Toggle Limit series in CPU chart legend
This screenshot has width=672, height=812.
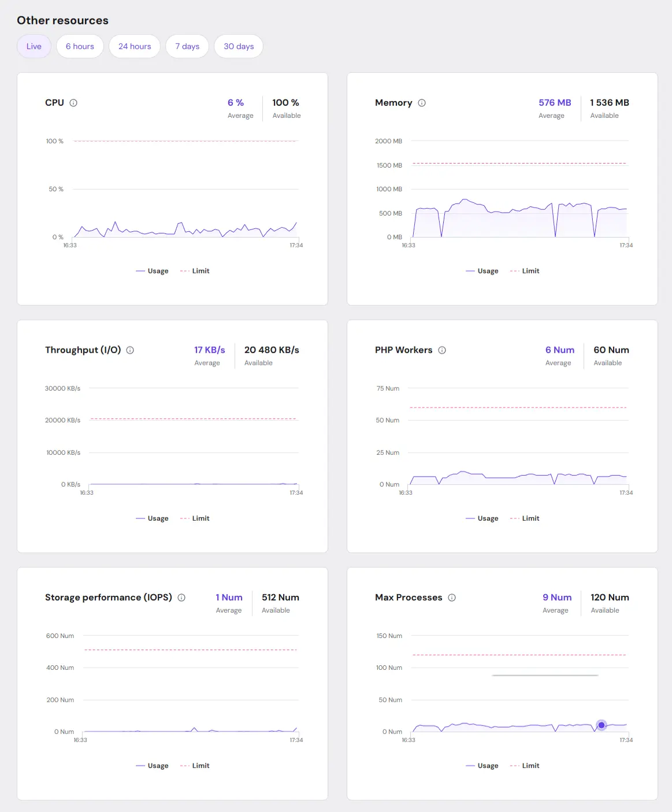coord(195,271)
